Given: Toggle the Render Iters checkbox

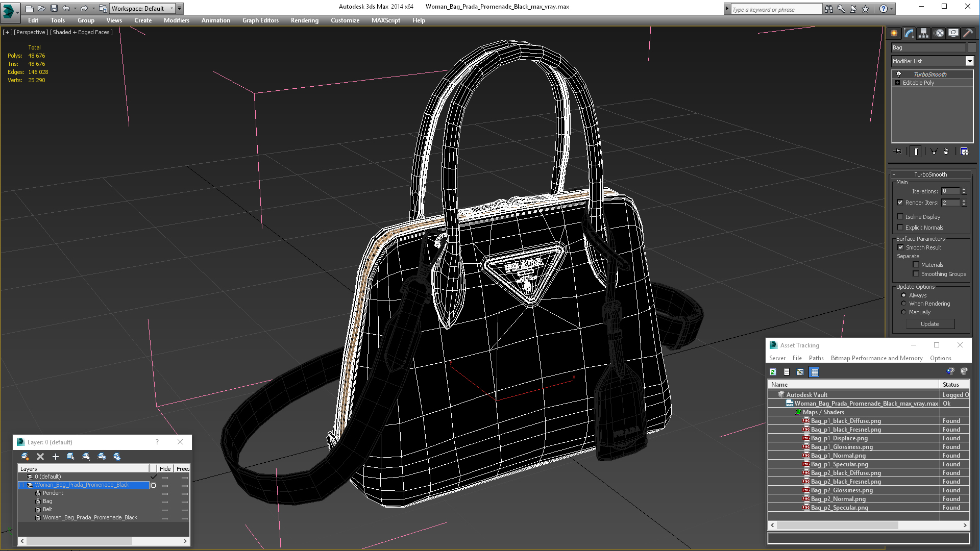Looking at the screenshot, I should tap(900, 203).
